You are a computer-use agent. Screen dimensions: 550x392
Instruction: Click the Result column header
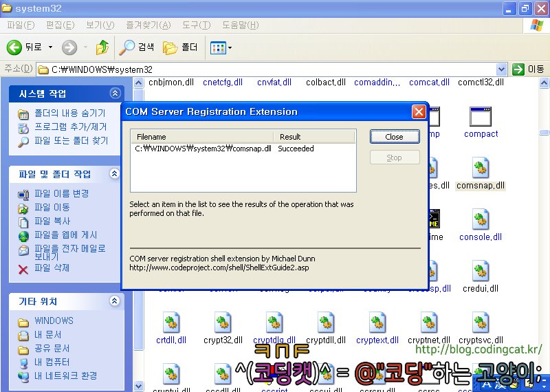(314, 137)
